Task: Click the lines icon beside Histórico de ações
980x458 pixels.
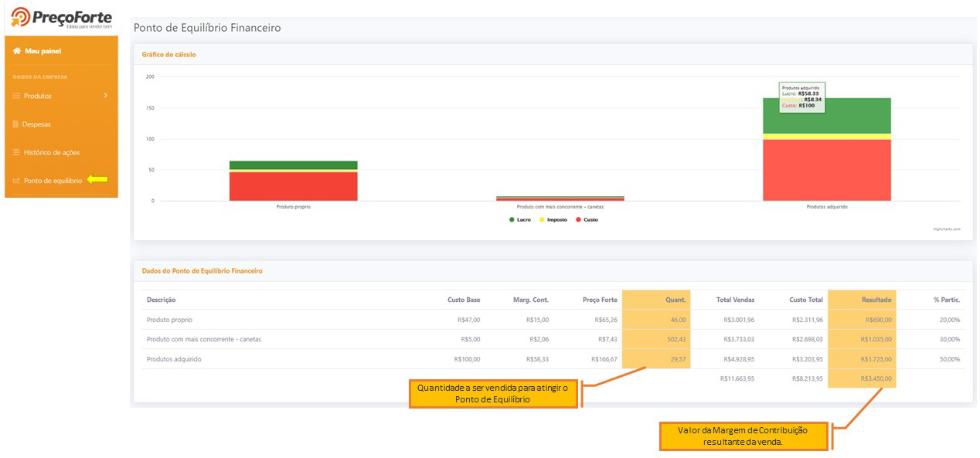Action: (16, 152)
